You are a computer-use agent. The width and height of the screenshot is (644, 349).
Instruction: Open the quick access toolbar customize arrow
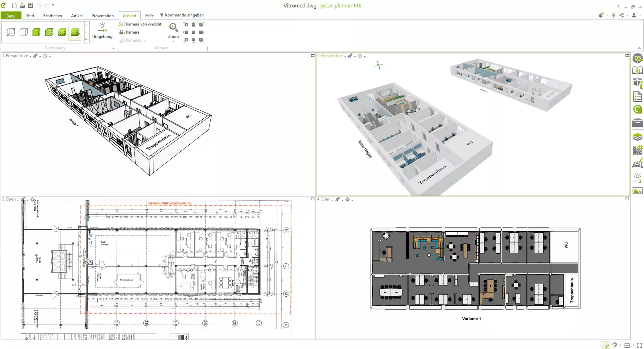click(x=53, y=5)
